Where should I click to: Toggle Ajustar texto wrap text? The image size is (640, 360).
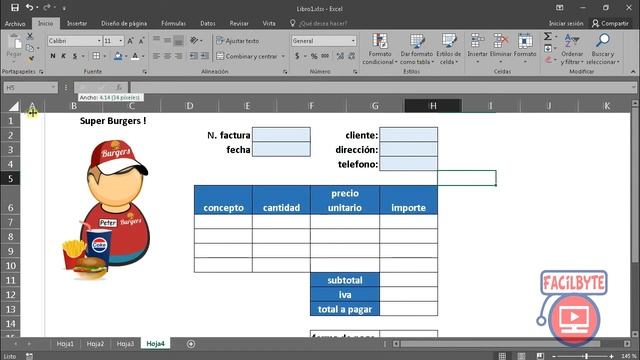(237, 41)
